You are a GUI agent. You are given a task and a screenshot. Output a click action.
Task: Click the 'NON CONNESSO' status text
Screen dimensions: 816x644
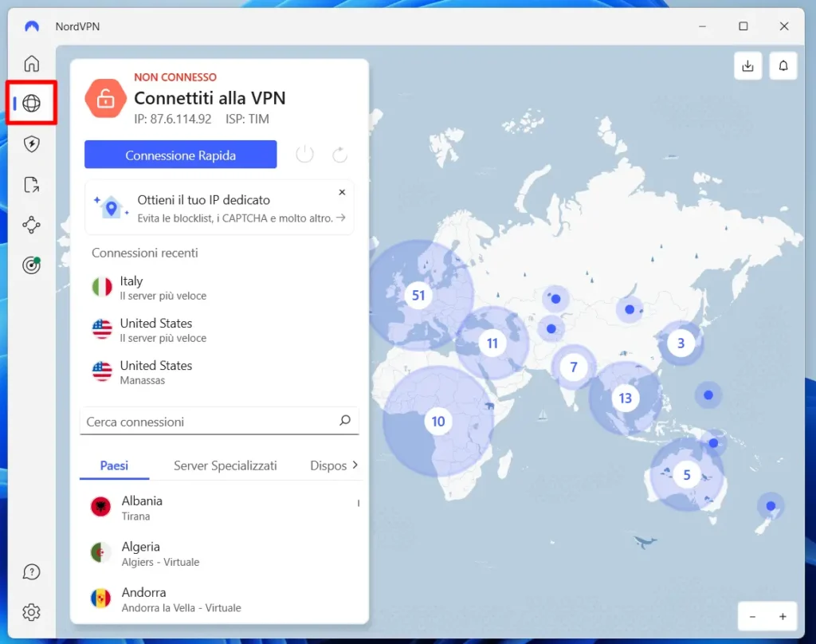coord(175,77)
